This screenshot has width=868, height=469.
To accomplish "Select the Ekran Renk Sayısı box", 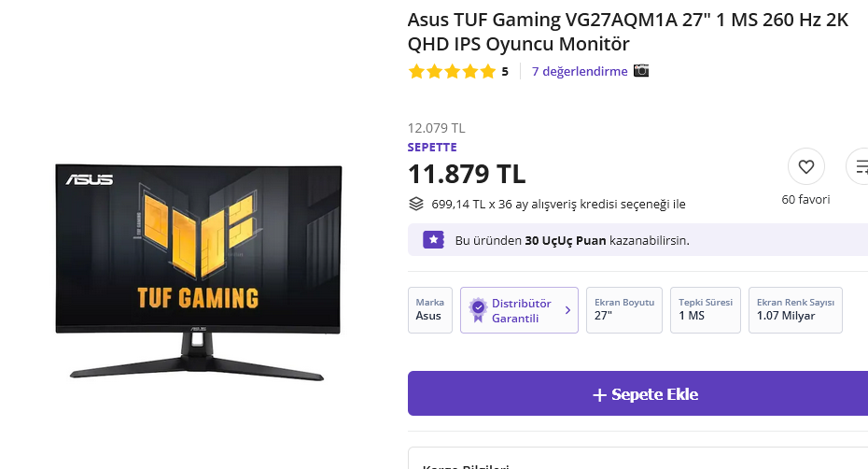I will [x=795, y=310].
